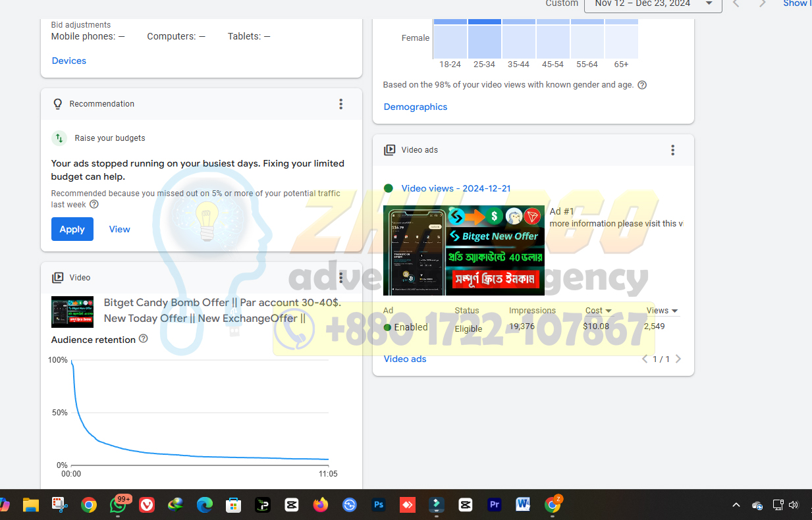
Task: Click the 'Enabled' ad status text
Action: (411, 327)
